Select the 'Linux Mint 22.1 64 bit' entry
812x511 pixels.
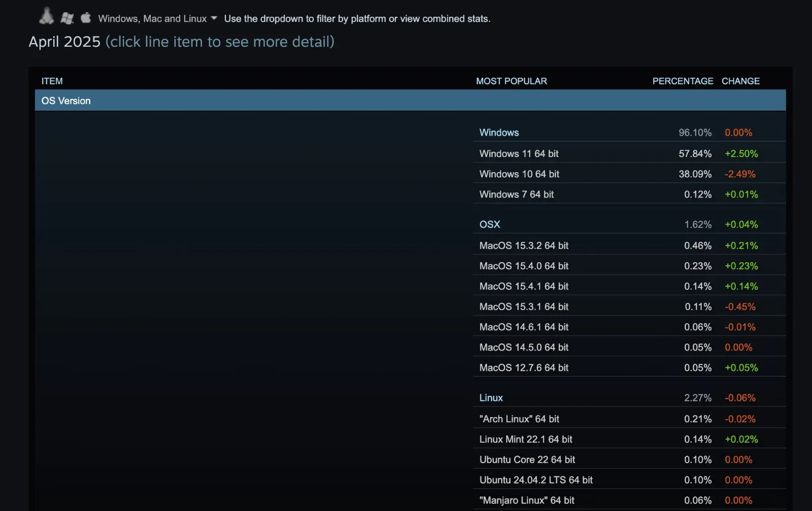(x=526, y=439)
